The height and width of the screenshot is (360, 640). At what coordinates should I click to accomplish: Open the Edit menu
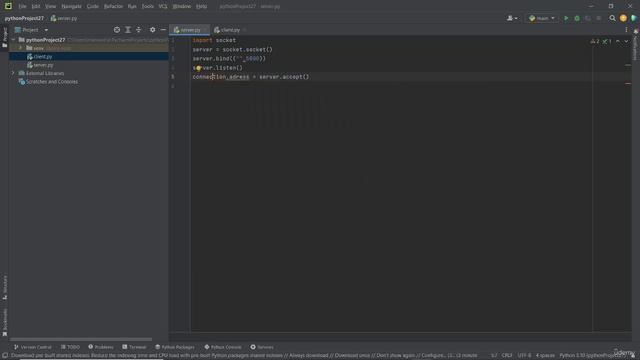(x=36, y=7)
